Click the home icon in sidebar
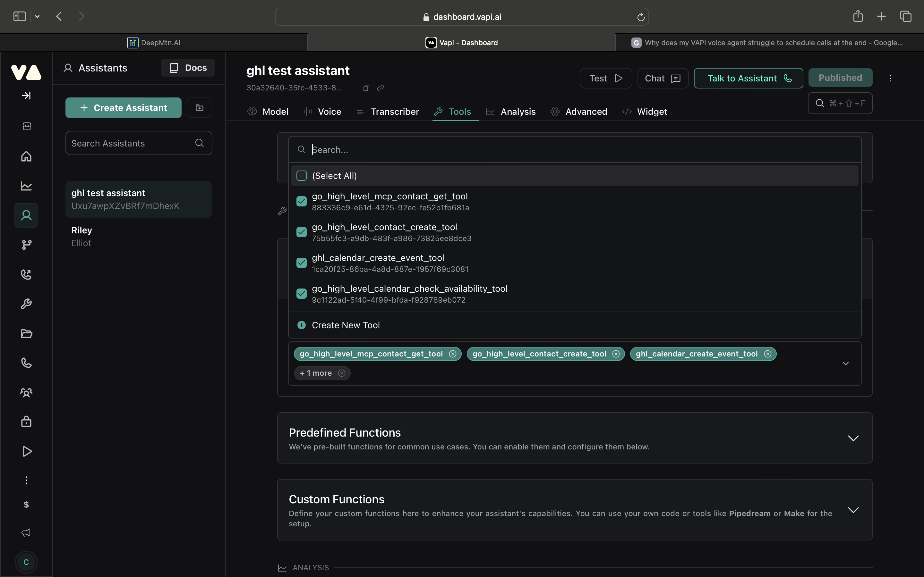Viewport: 924px width, 577px height. click(x=26, y=156)
